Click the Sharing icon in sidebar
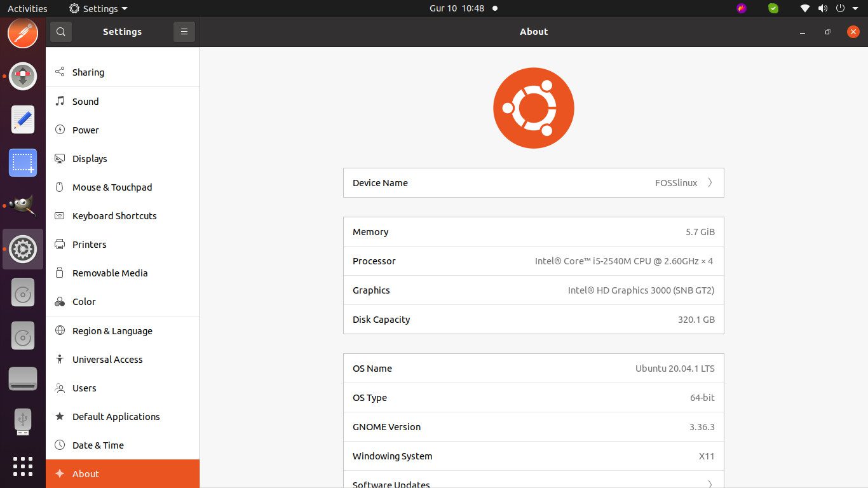The image size is (868, 488). (x=60, y=72)
